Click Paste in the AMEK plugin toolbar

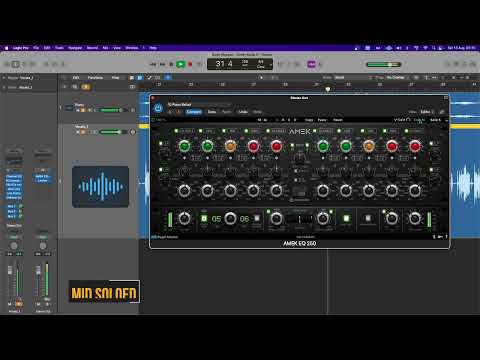pos(322,120)
